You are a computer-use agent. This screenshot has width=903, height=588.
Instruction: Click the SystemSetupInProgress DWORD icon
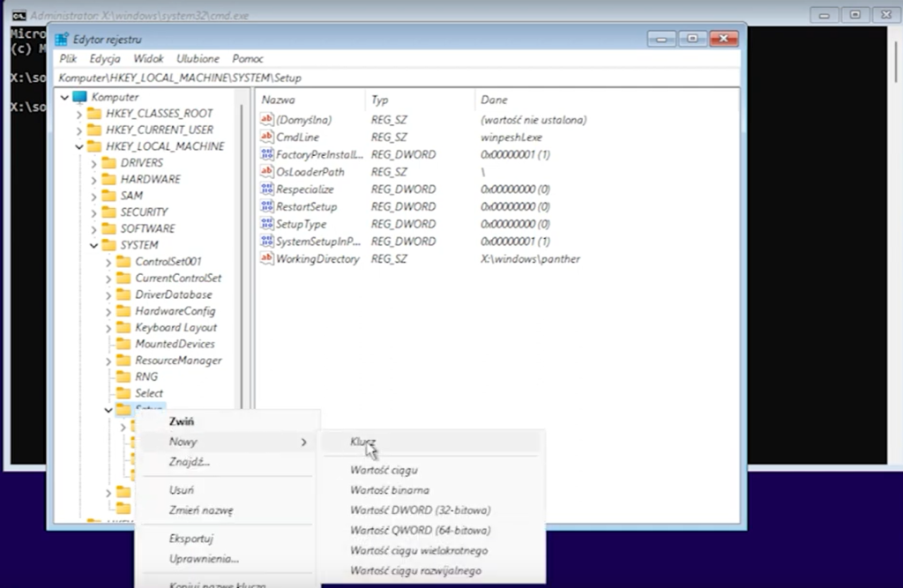pos(266,240)
